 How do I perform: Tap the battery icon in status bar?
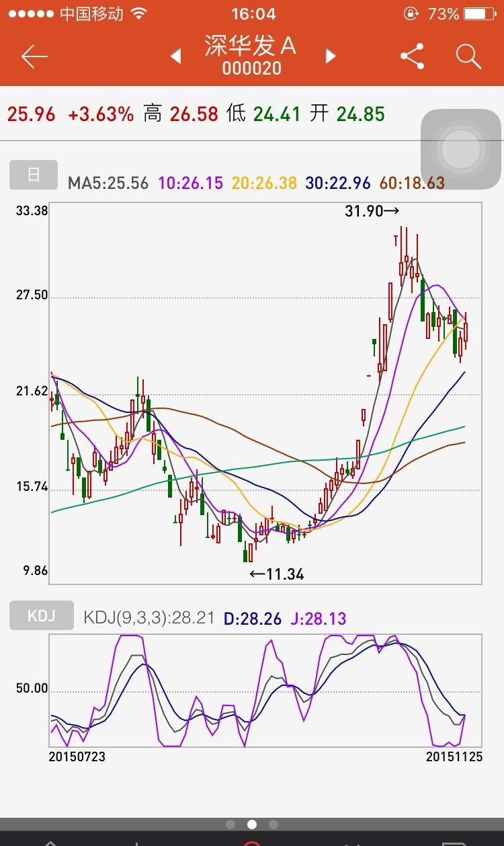click(x=480, y=13)
